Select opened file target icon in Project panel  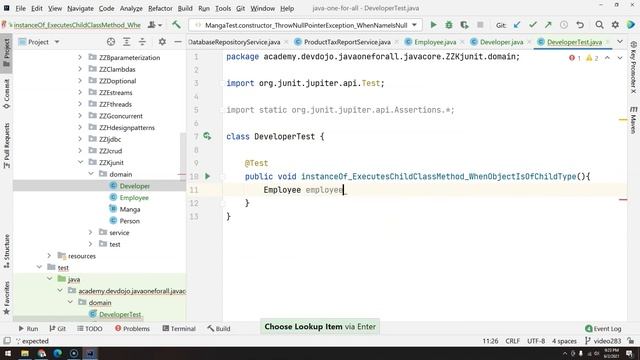click(111, 42)
